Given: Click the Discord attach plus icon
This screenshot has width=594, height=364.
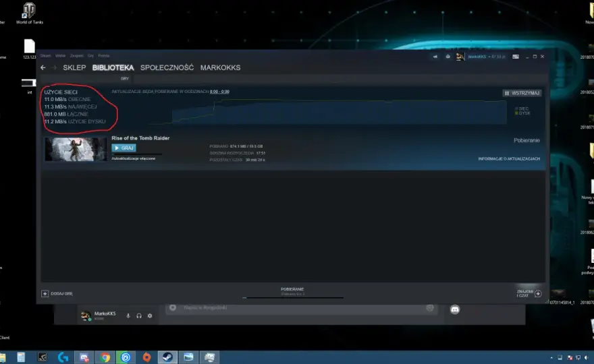Looking at the screenshot, I should tap(173, 307).
